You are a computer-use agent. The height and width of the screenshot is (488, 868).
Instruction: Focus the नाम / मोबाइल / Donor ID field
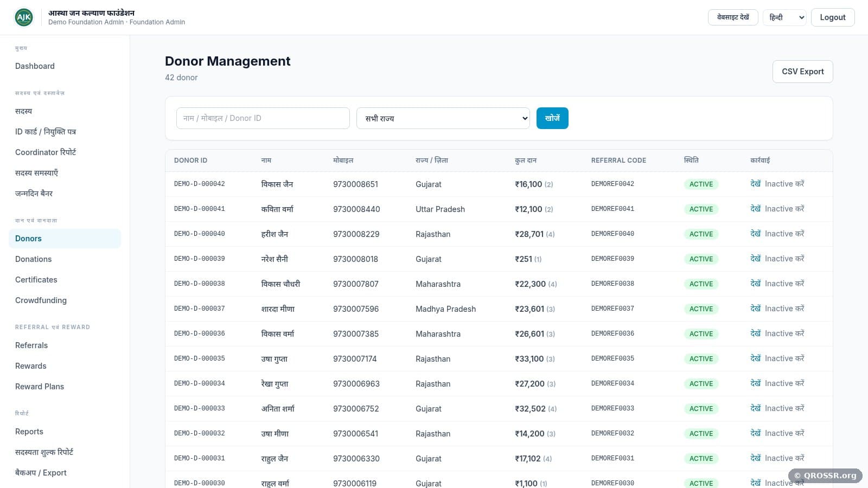click(263, 118)
